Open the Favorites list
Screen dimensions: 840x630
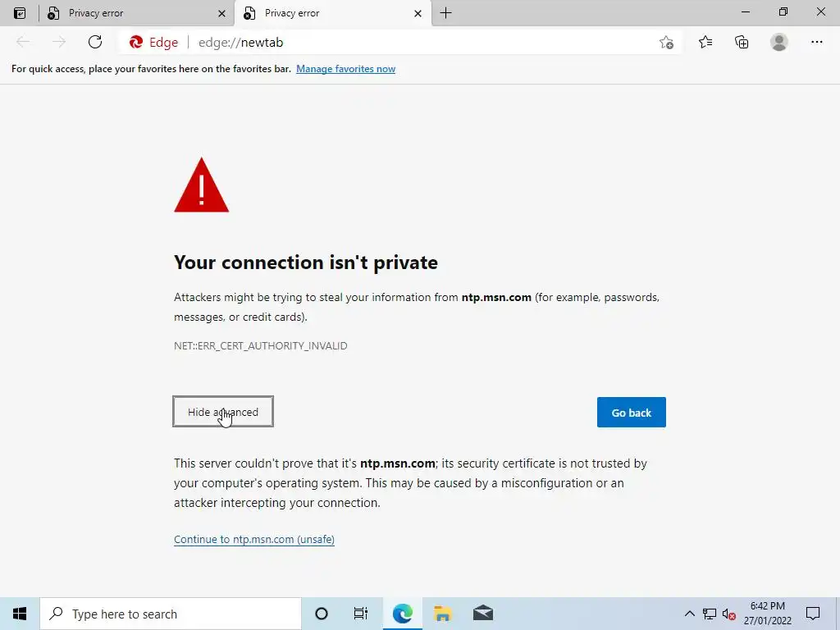705,42
